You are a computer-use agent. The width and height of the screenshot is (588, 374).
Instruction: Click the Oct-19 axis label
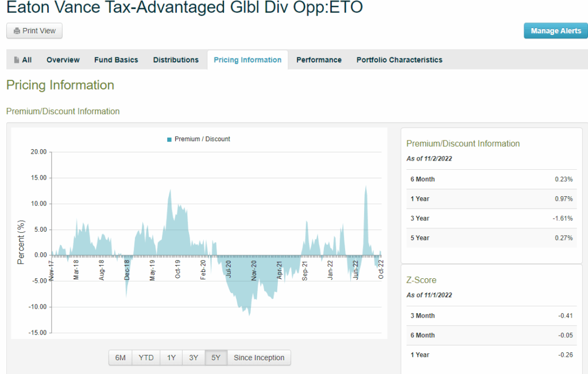click(178, 269)
